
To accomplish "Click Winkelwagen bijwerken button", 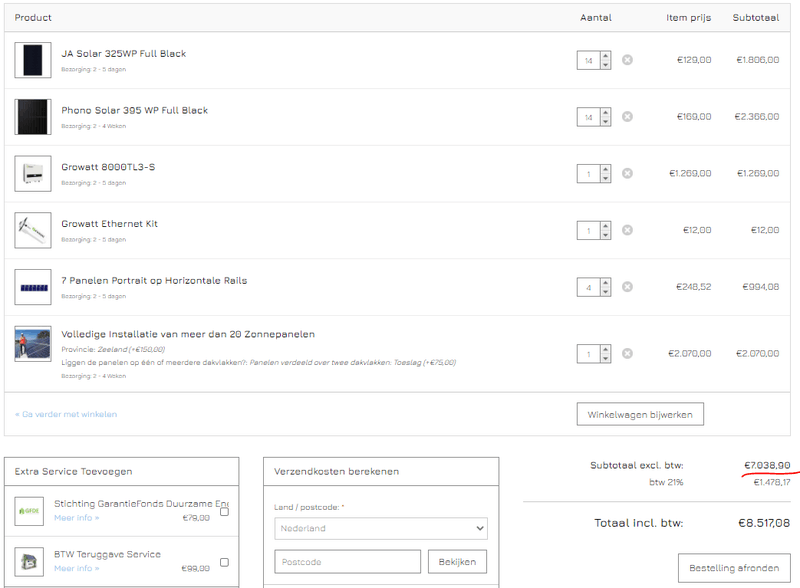I will tap(641, 414).
